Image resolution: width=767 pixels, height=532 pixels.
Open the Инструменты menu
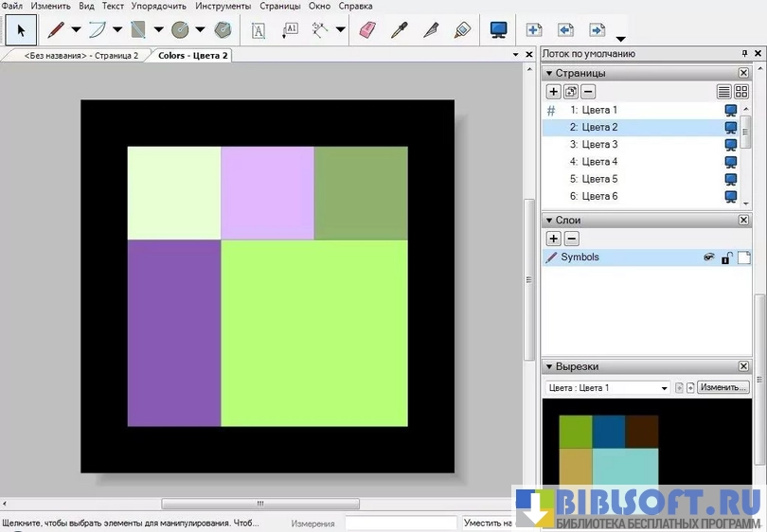223,6
